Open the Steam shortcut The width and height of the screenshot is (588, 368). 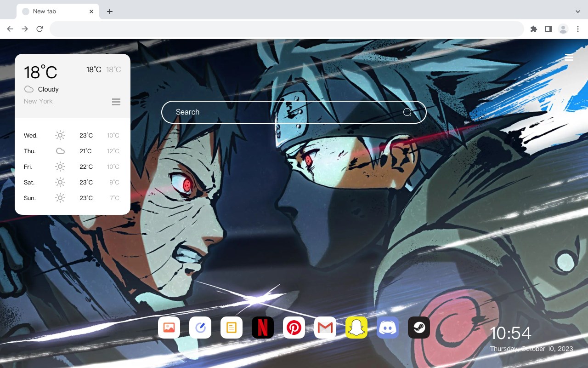pos(419,328)
